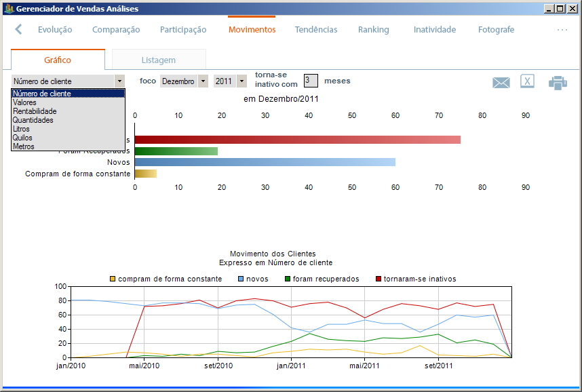Send report via email envelope icon
This screenshot has height=392, width=582.
501,83
